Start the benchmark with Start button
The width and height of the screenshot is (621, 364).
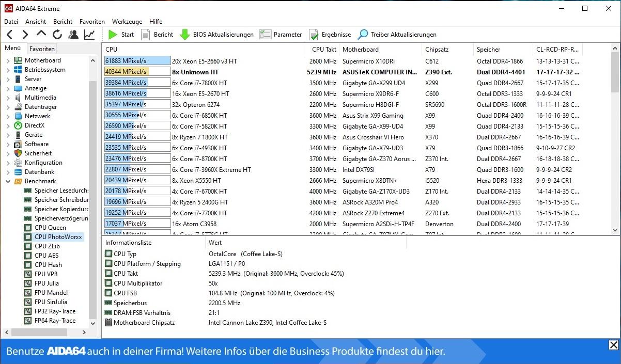(121, 35)
